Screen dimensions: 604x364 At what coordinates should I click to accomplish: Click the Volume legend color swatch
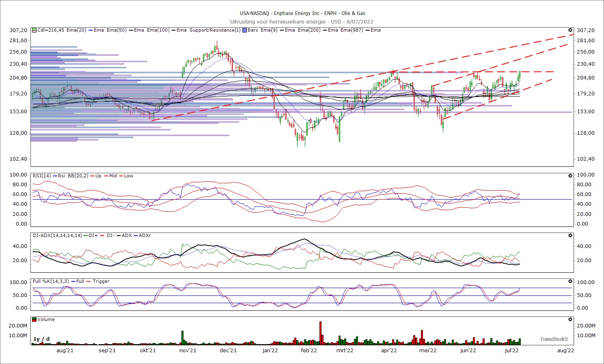pyautogui.click(x=35, y=319)
